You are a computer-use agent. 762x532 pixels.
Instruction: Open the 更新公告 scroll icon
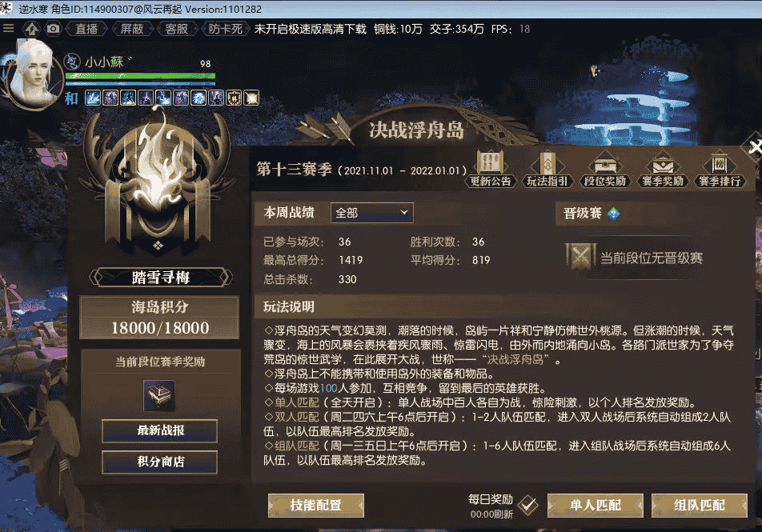[x=491, y=168]
